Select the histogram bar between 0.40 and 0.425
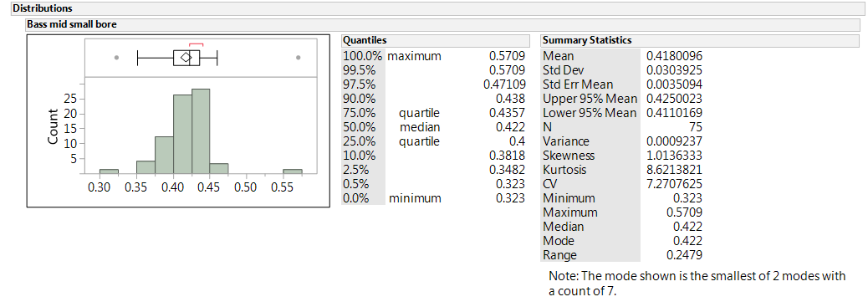The height and width of the screenshot is (307, 868). point(182,134)
